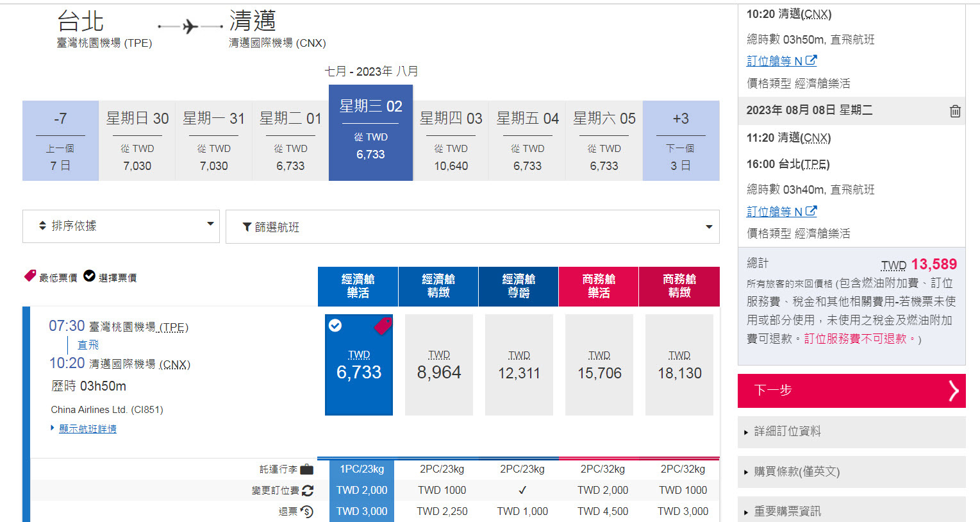Screen dimensions: 980x522
Task: Click the airplane icon between 台北 and 清邁
Action: tap(190, 26)
